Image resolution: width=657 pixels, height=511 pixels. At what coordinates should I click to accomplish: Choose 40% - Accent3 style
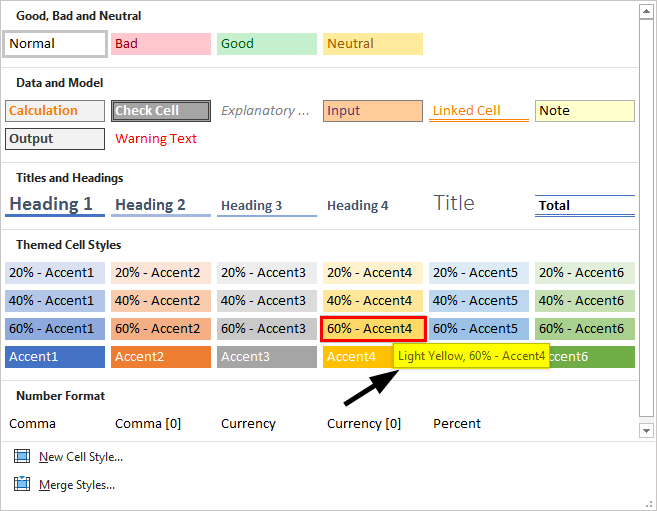coord(267,301)
